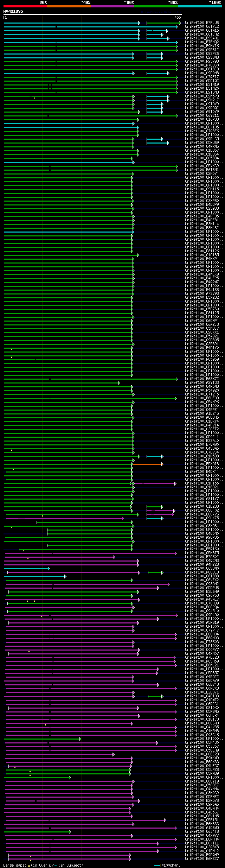The height and width of the screenshot is (868, 225).
Task: Open hit UniRef100_B9S4A1
Action: [x=202, y=38]
